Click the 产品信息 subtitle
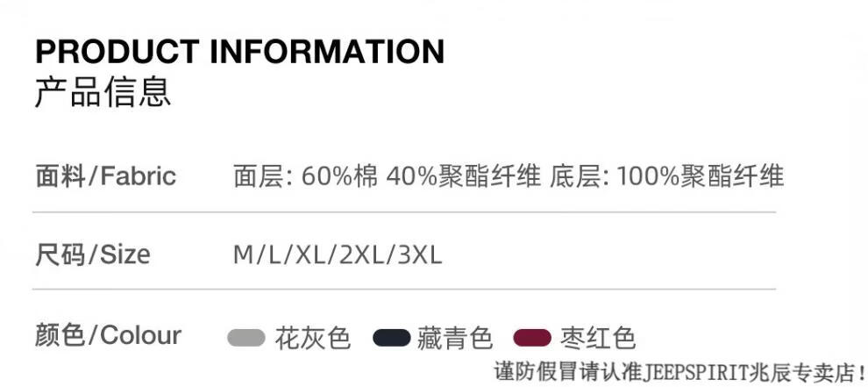The width and height of the screenshot is (868, 387). 103,92
